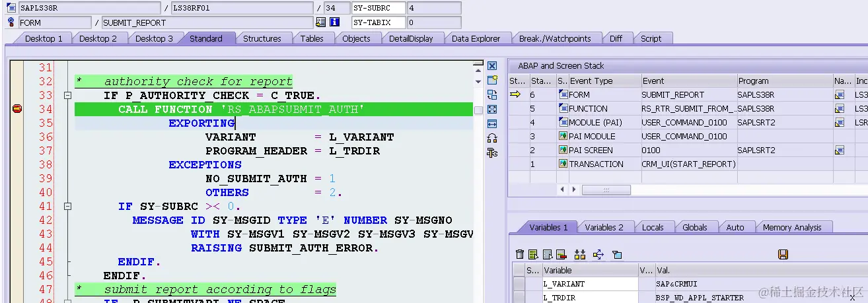Click the navigation icon in the SUBMIT_REPORT stack row
Image resolution: width=868 pixels, height=303 pixels.
839,95
